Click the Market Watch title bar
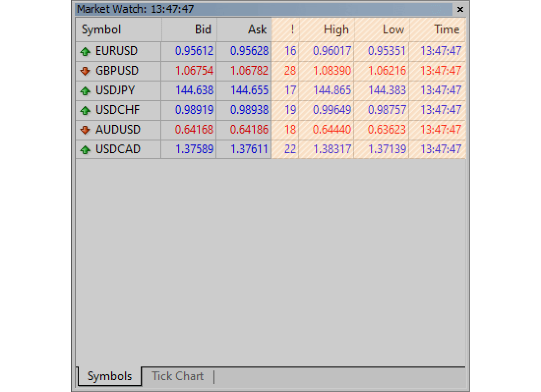Viewport: 541px width, 392px height. [221, 9]
